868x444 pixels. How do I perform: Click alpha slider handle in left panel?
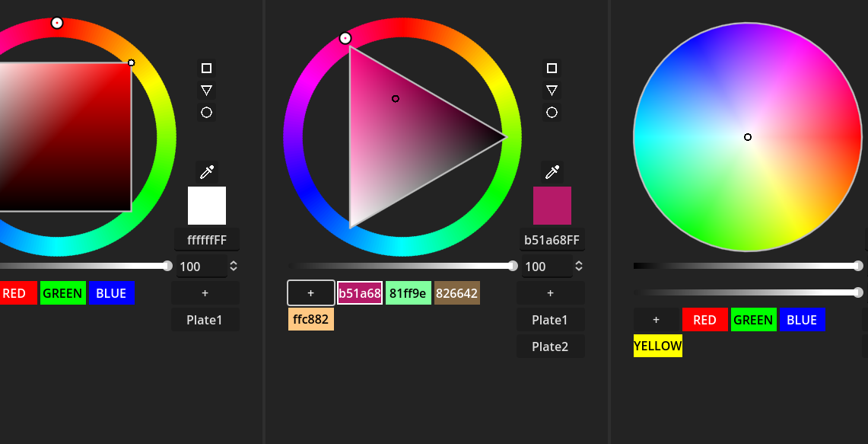coord(167,266)
